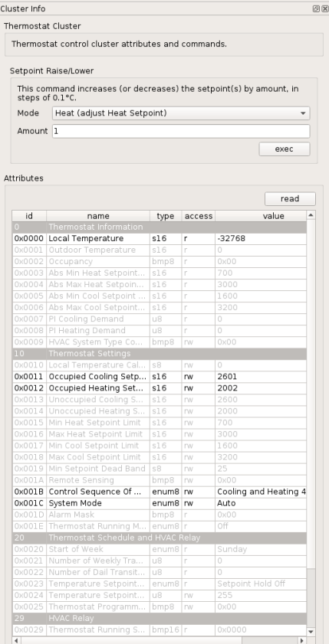The image size is (329, 644).
Task: Select the PI Heating Demand row
Action: pyautogui.click(x=160, y=331)
